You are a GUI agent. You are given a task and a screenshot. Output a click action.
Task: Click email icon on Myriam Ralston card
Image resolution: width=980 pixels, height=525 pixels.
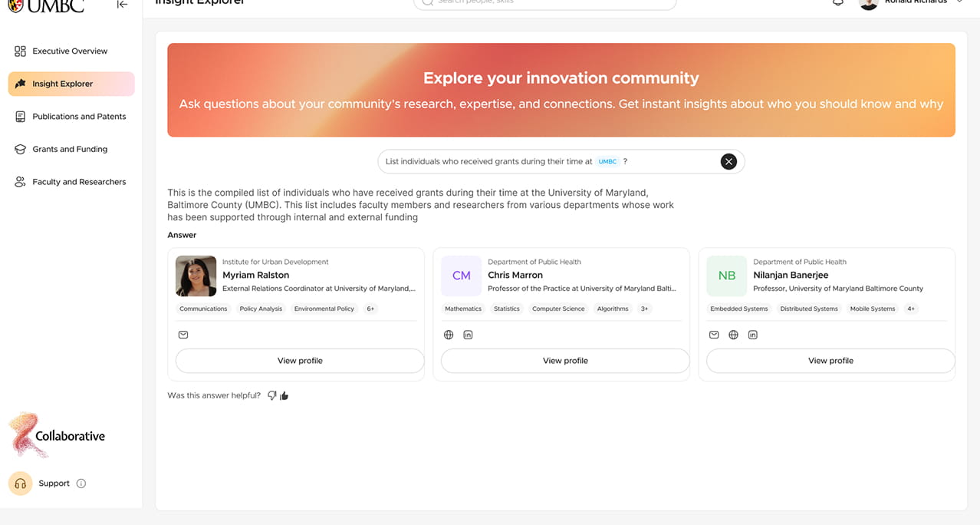[183, 335]
